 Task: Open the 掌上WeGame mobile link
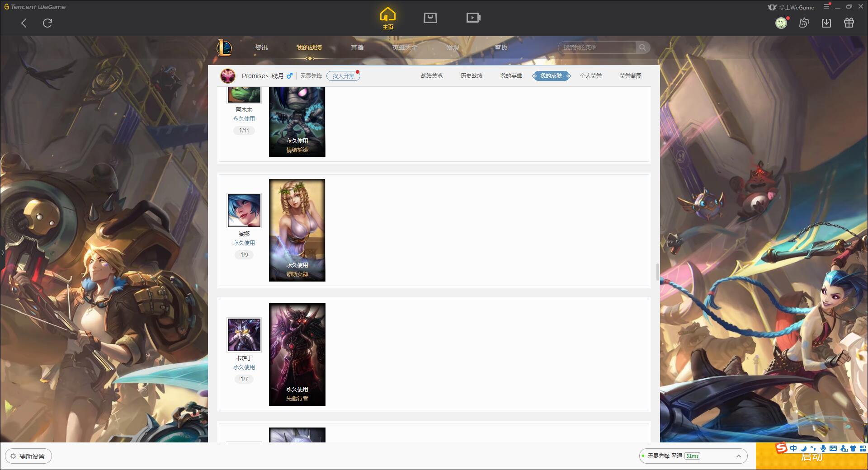pyautogui.click(x=791, y=7)
